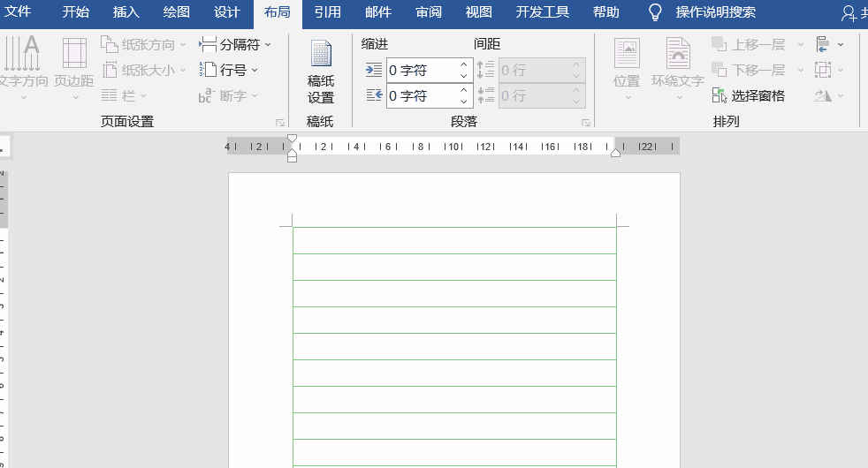The width and height of the screenshot is (868, 468).
Task: Switch to the 设计 tab
Action: pyautogui.click(x=227, y=11)
